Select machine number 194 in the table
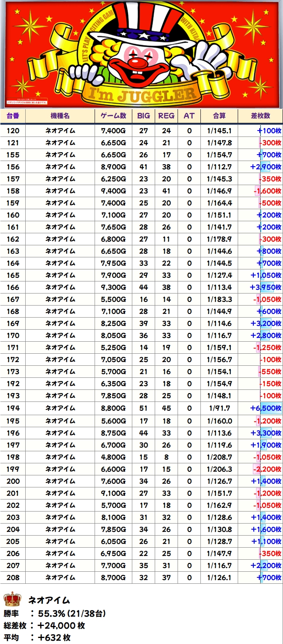This screenshot has width=283, height=644. [x=13, y=408]
